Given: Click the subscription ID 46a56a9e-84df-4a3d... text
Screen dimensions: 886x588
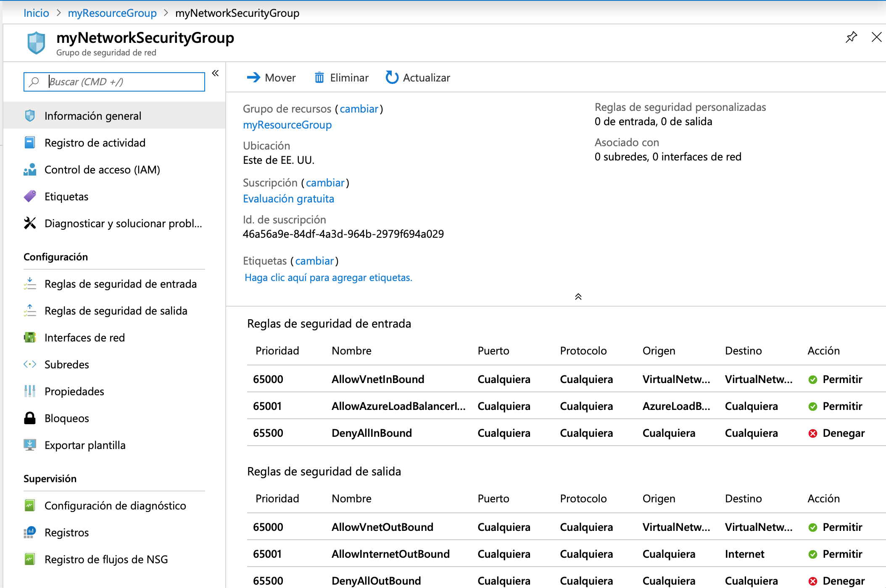Looking at the screenshot, I should (x=343, y=234).
